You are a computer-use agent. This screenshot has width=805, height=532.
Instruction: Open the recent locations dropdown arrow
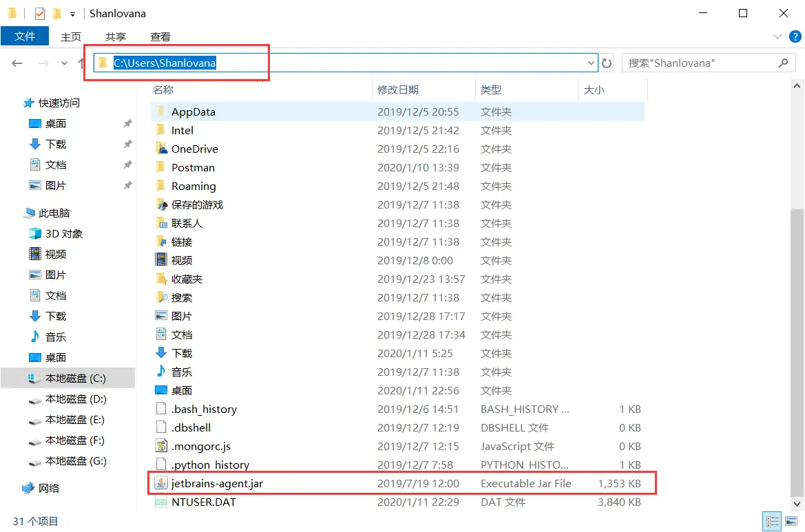pyautogui.click(x=64, y=63)
